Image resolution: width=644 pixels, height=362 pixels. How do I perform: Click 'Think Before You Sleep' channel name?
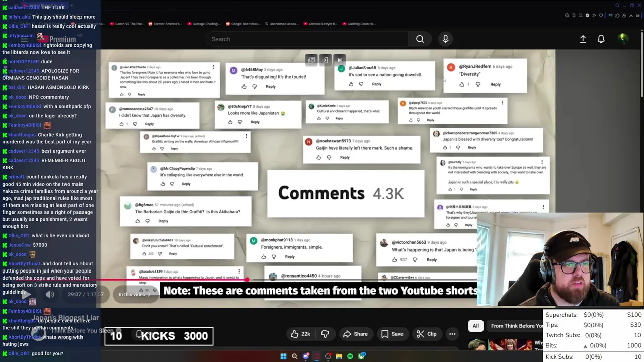(x=82, y=330)
